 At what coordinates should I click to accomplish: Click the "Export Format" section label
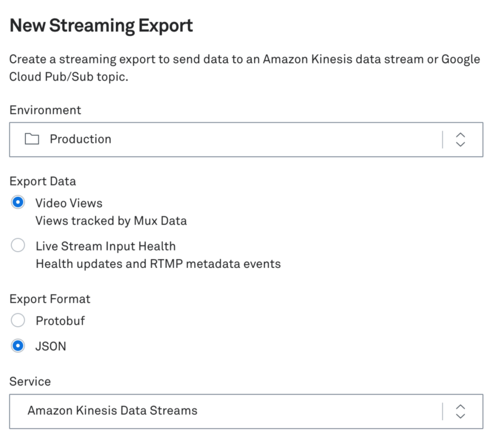pos(50,299)
